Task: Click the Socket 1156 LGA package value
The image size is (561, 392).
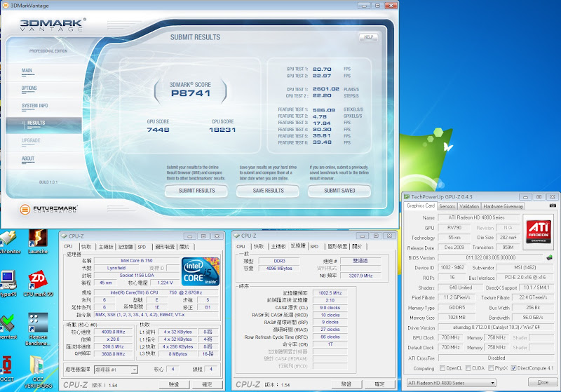Action: (x=136, y=276)
